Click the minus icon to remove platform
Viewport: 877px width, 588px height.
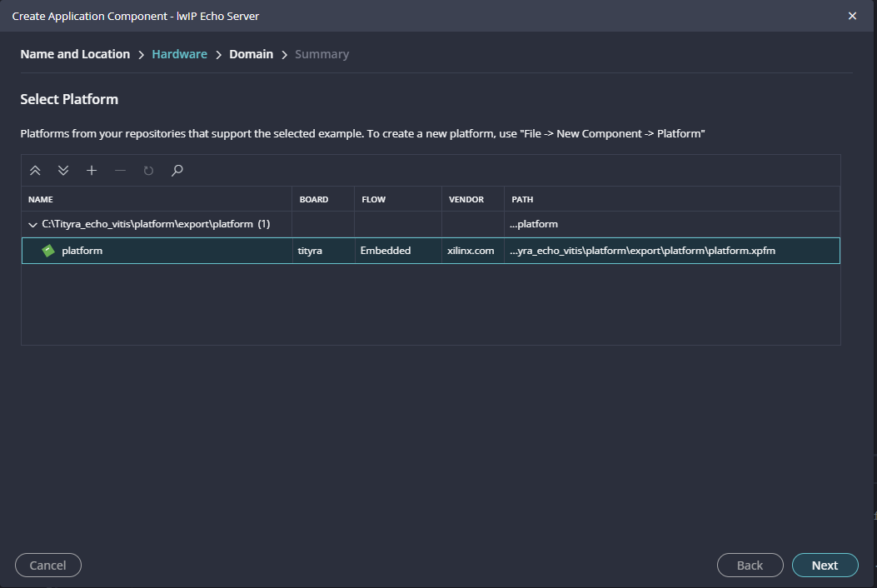coord(120,171)
